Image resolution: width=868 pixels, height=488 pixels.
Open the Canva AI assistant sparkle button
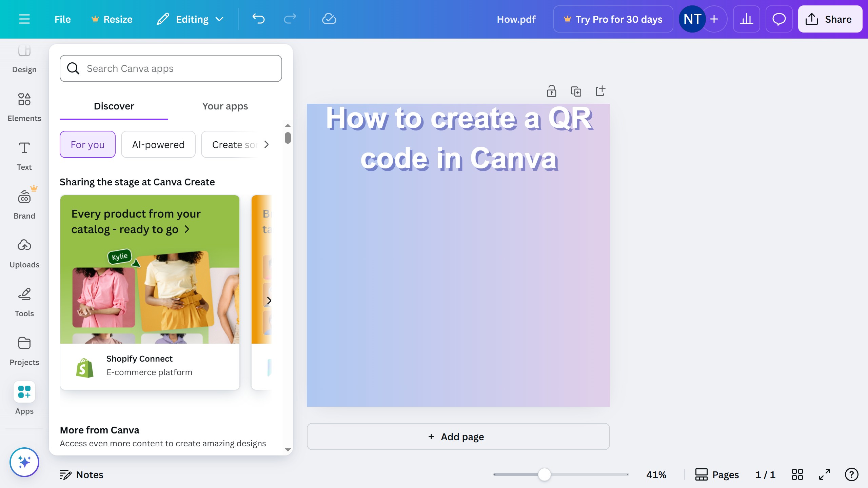[24, 462]
